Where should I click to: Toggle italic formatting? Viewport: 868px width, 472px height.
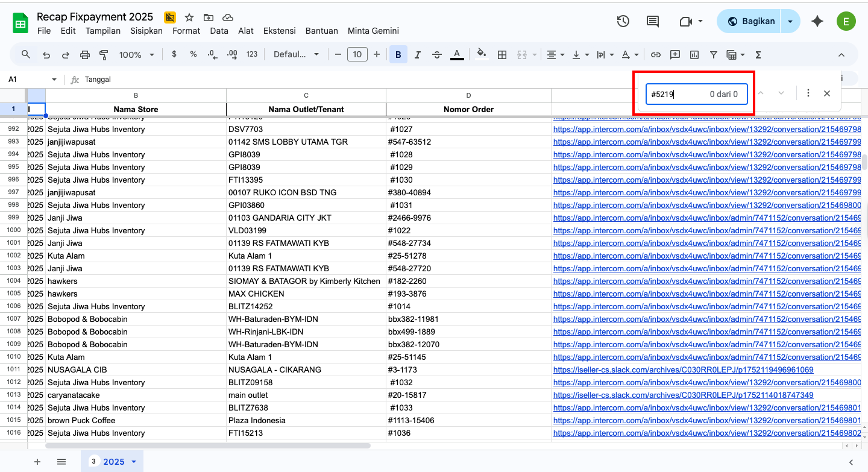coord(418,55)
